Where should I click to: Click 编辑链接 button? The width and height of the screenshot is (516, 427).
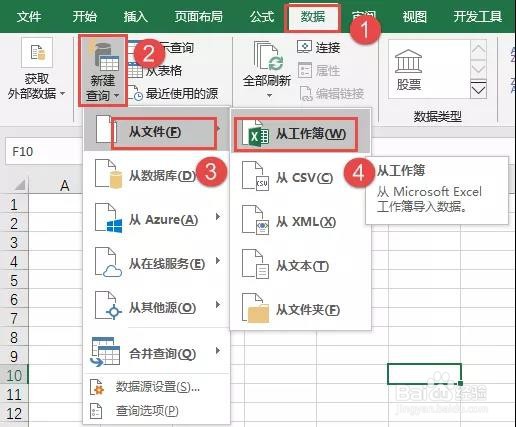point(332,94)
